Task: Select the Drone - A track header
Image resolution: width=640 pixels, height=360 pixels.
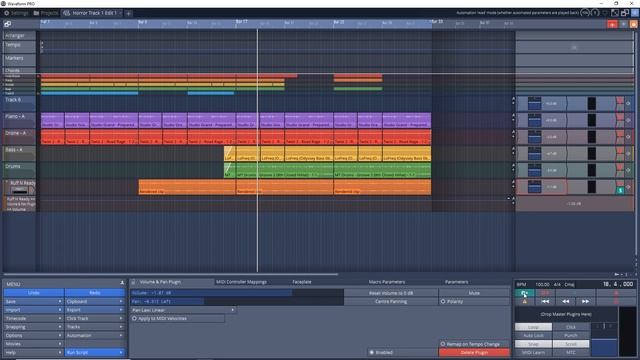Action: [19, 137]
